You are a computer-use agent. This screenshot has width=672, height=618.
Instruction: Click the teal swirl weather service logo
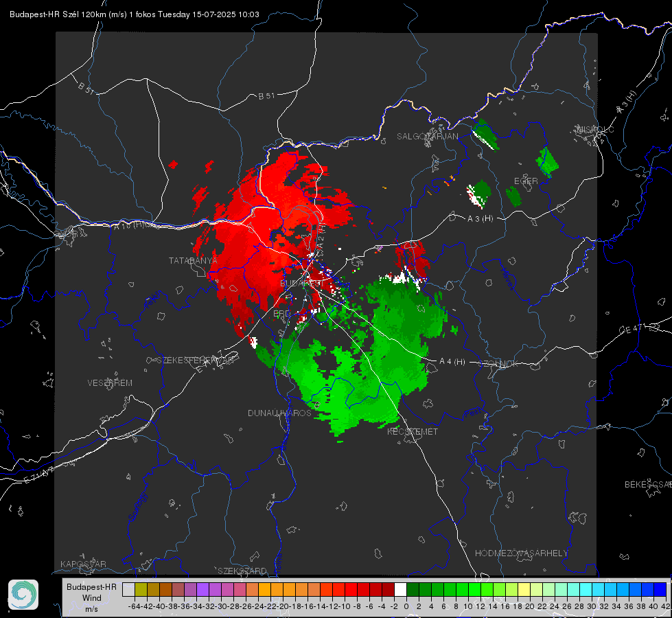click(x=23, y=595)
